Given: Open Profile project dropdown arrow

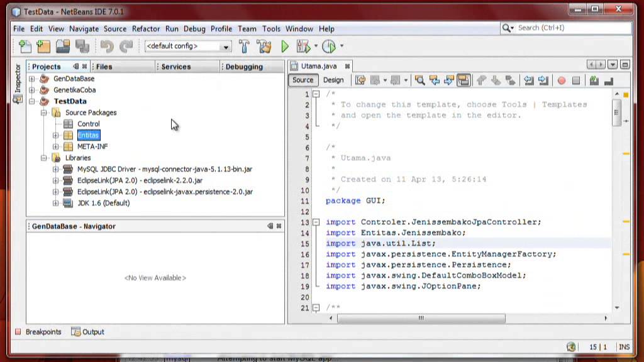Looking at the screenshot, I should 341,46.
